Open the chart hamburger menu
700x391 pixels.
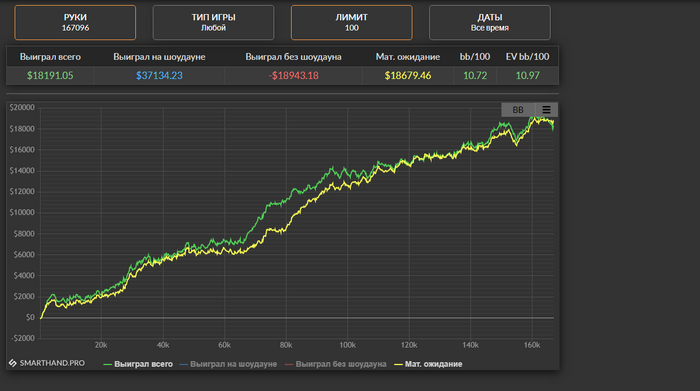(x=546, y=110)
